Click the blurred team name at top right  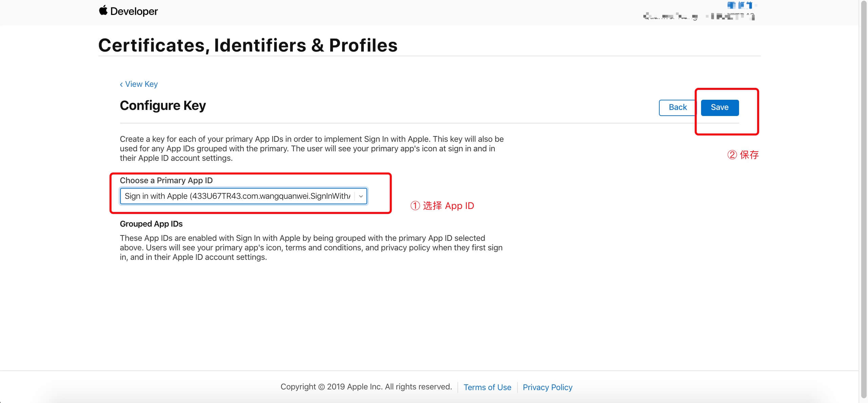pos(699,16)
